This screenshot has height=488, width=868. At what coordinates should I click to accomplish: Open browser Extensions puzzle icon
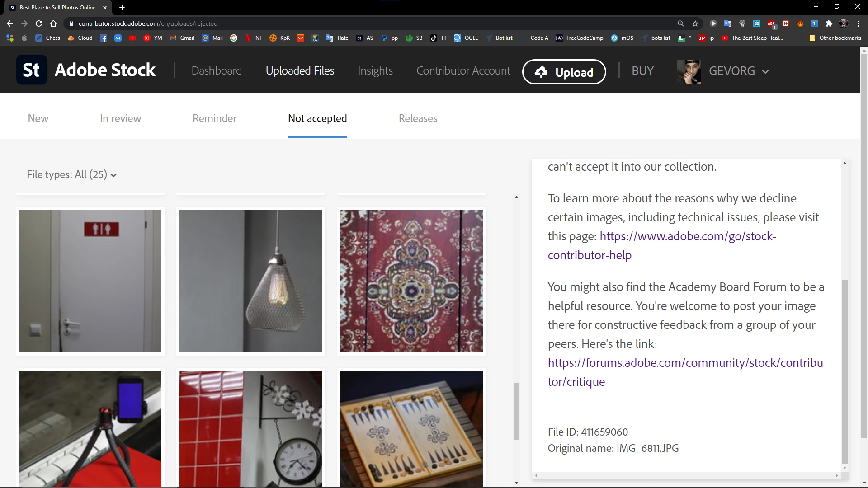click(x=829, y=23)
